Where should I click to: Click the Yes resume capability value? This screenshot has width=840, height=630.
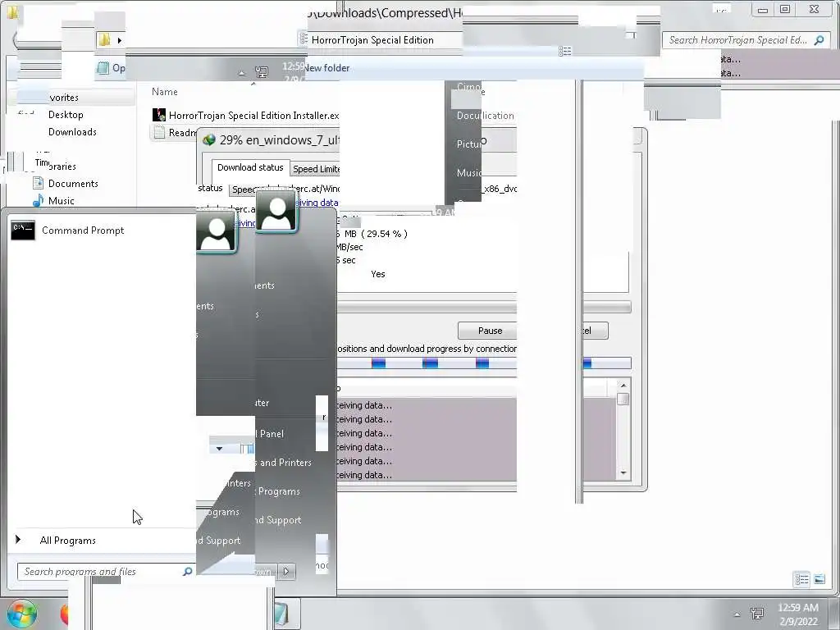(x=377, y=274)
